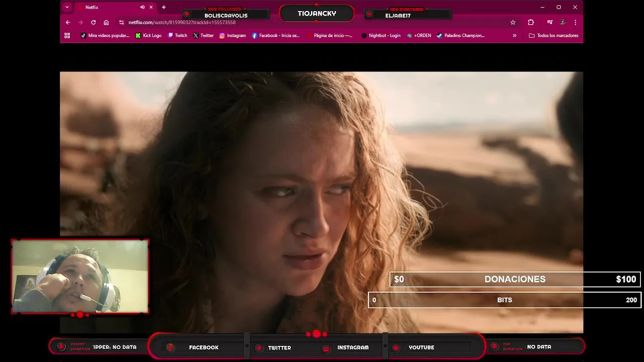Click the BOLISCRAYOLIS new follower label
Image resolution: width=644 pixels, height=362 pixels.
tap(226, 16)
